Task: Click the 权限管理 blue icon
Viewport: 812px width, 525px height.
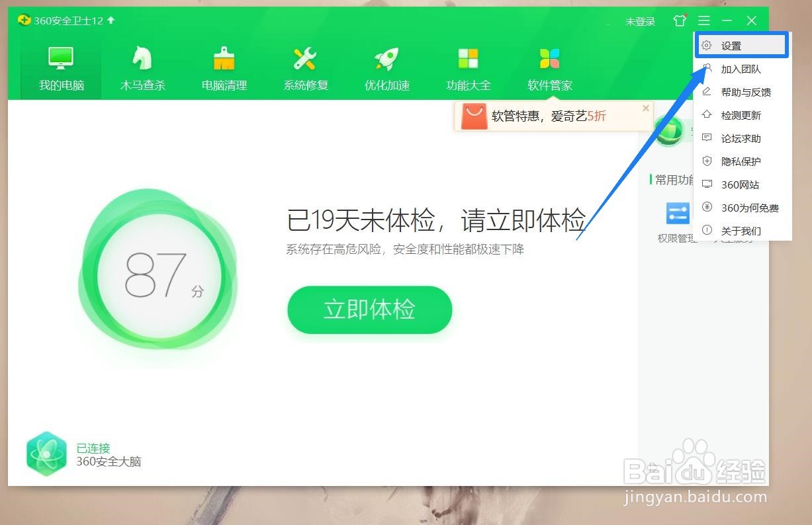Action: (x=678, y=214)
